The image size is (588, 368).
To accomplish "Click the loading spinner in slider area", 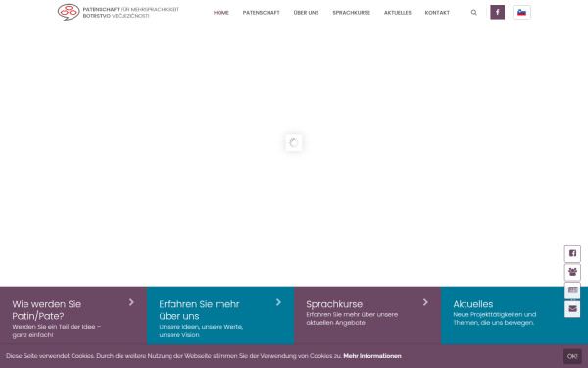I will (x=294, y=142).
